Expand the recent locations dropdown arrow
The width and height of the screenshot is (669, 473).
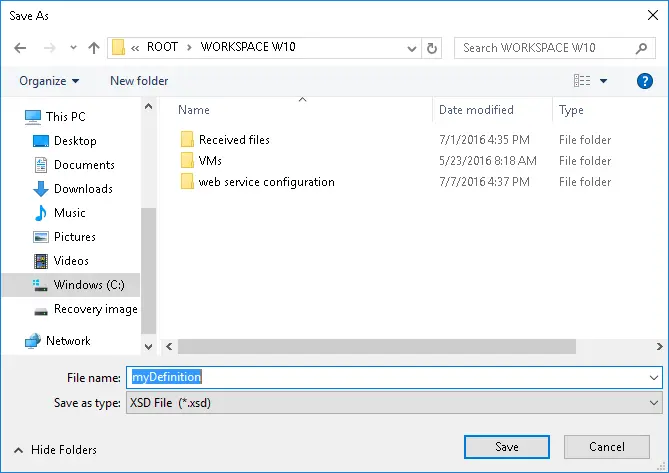click(73, 48)
